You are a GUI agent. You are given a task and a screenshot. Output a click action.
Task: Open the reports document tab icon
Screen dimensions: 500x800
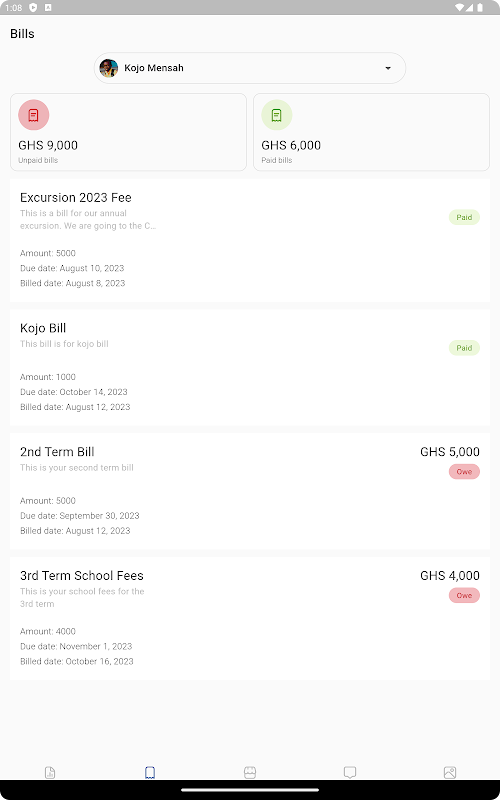pos(50,772)
